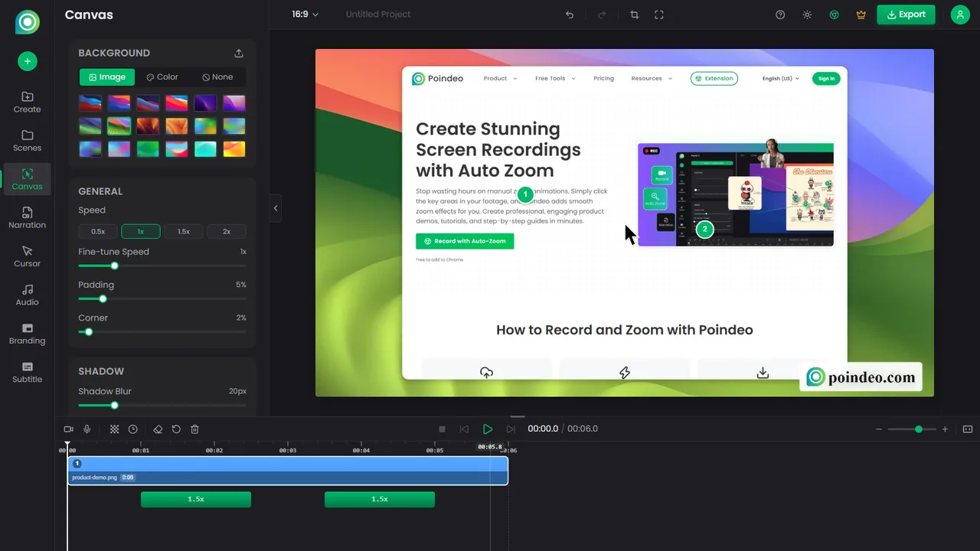The height and width of the screenshot is (551, 980).
Task: Click the Export button
Action: pos(906,15)
